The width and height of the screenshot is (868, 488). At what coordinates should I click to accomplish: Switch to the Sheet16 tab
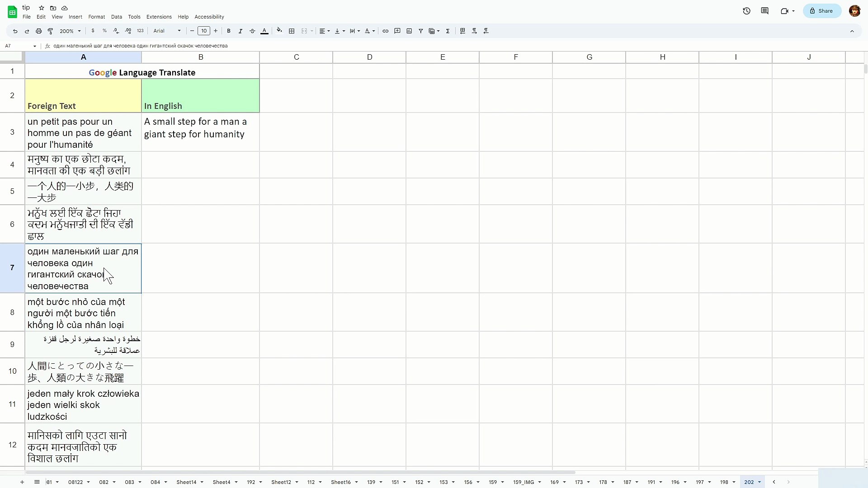point(341,482)
